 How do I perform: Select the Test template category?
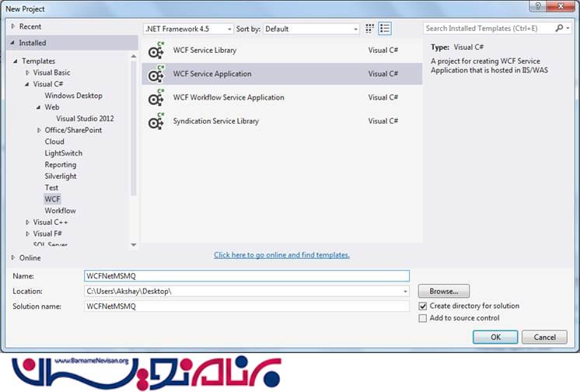tap(51, 187)
